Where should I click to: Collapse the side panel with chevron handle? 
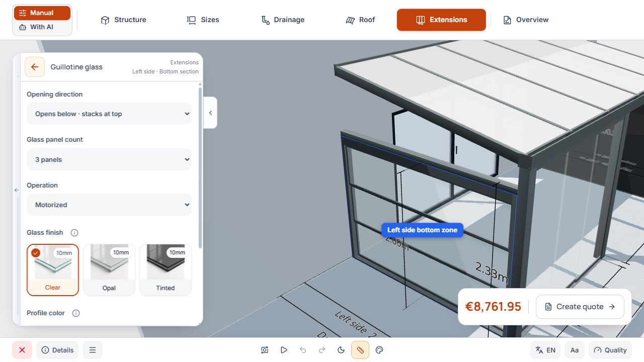tap(210, 113)
